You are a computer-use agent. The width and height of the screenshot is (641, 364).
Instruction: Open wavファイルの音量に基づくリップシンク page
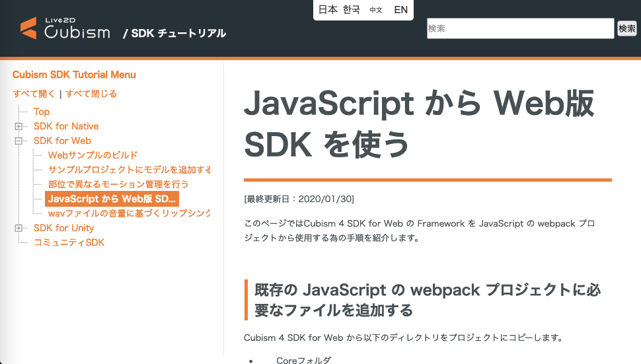129,213
